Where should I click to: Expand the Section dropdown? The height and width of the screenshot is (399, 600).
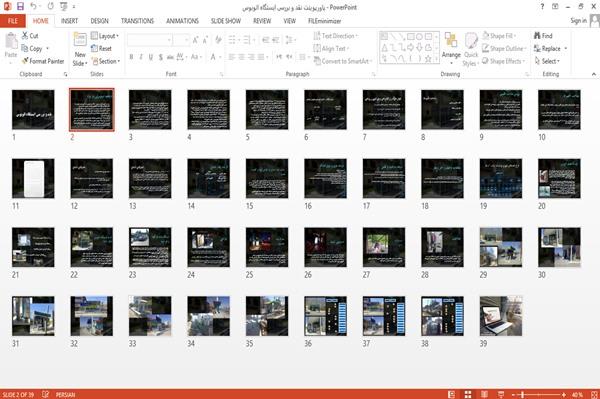[106, 61]
